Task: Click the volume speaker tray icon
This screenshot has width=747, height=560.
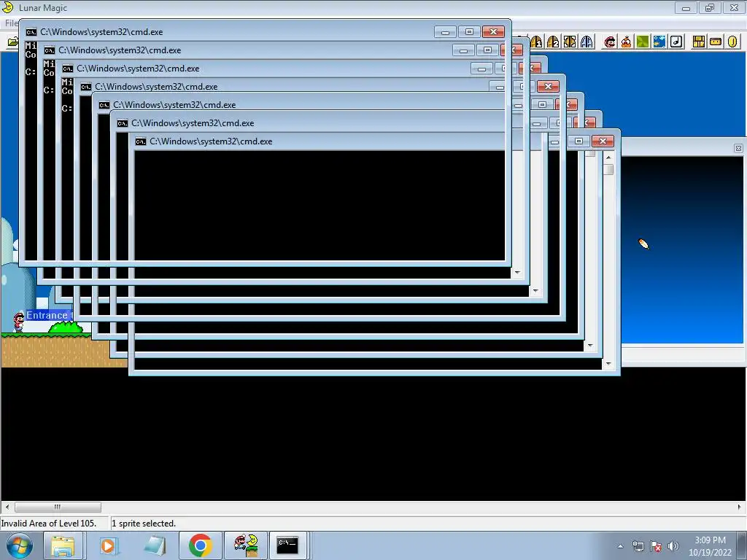Action: 673,546
